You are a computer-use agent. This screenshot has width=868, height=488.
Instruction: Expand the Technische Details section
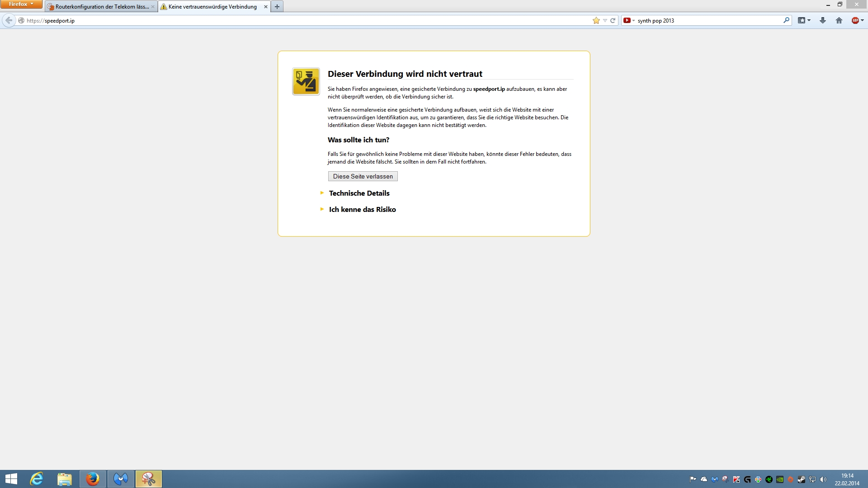coord(359,193)
